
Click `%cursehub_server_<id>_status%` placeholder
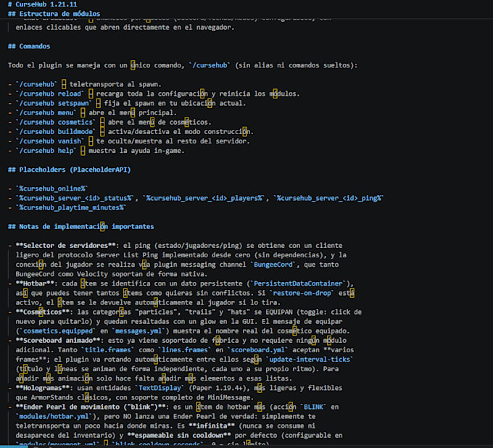click(x=75, y=198)
